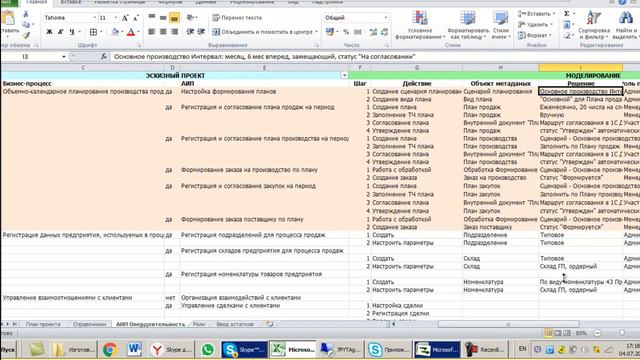Apply the fill color bucket

115,31
